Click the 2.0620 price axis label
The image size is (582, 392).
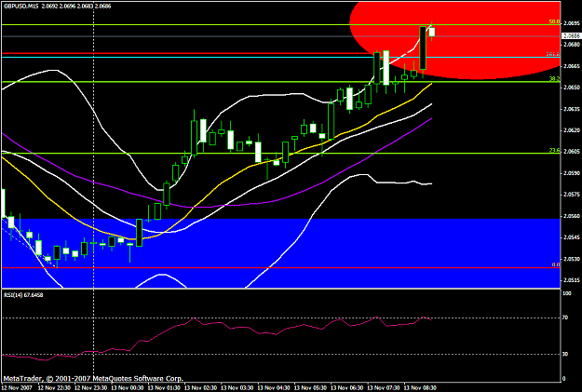click(572, 130)
